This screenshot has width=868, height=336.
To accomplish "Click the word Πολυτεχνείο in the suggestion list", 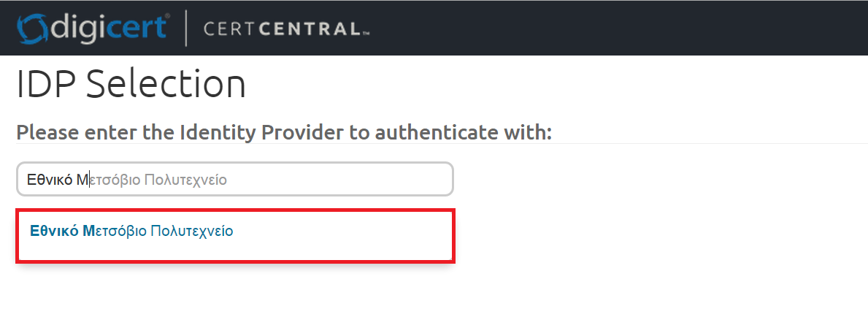I will pyautogui.click(x=191, y=231).
